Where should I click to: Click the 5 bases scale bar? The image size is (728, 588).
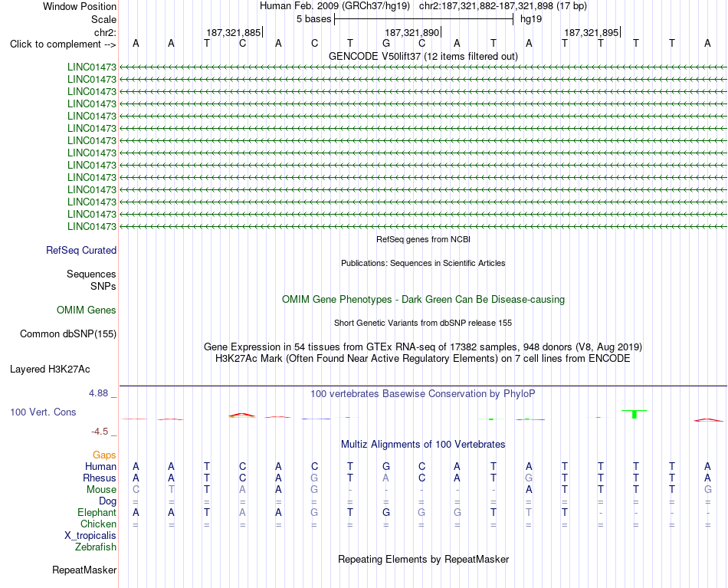[424, 19]
